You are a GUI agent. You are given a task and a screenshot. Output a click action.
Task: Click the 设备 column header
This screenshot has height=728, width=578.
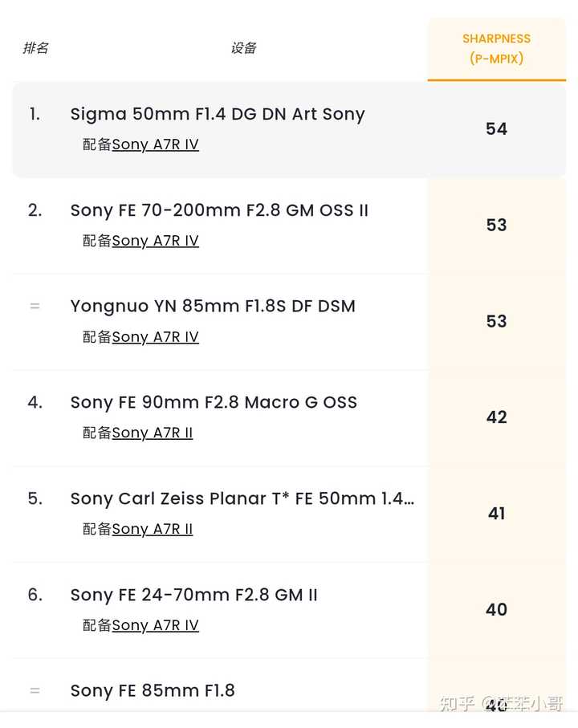[x=243, y=48]
